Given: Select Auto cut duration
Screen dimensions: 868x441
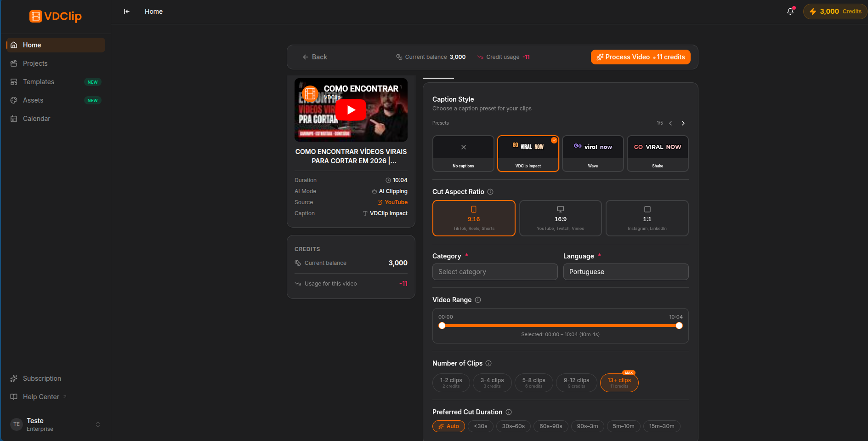Looking at the screenshot, I should point(448,426).
